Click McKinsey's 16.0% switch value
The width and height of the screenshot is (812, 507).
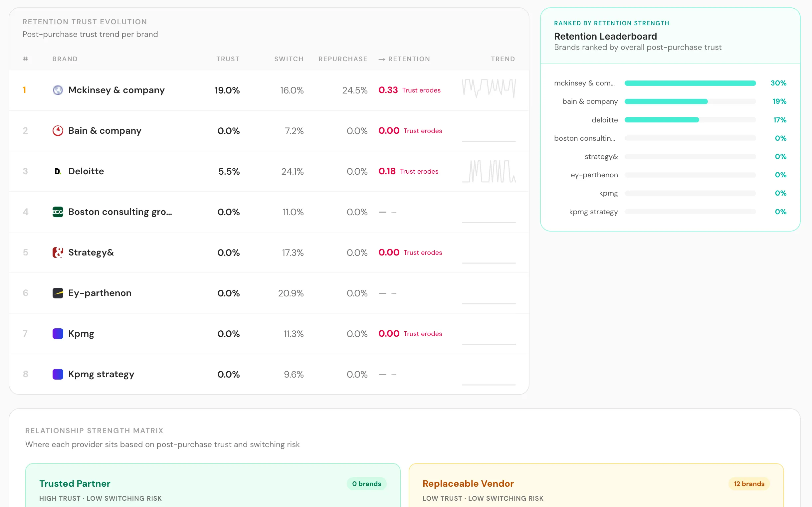[292, 90]
